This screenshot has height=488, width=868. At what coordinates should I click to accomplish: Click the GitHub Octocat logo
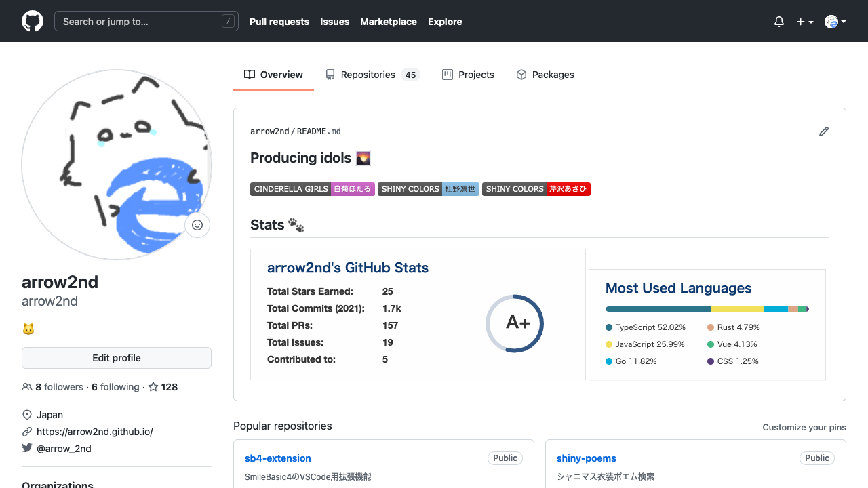pyautogui.click(x=33, y=21)
